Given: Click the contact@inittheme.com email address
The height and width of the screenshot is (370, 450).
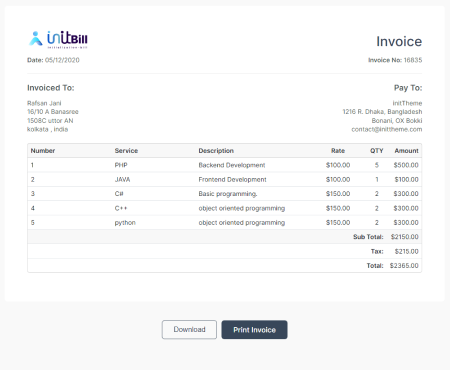Looking at the screenshot, I should [387, 129].
